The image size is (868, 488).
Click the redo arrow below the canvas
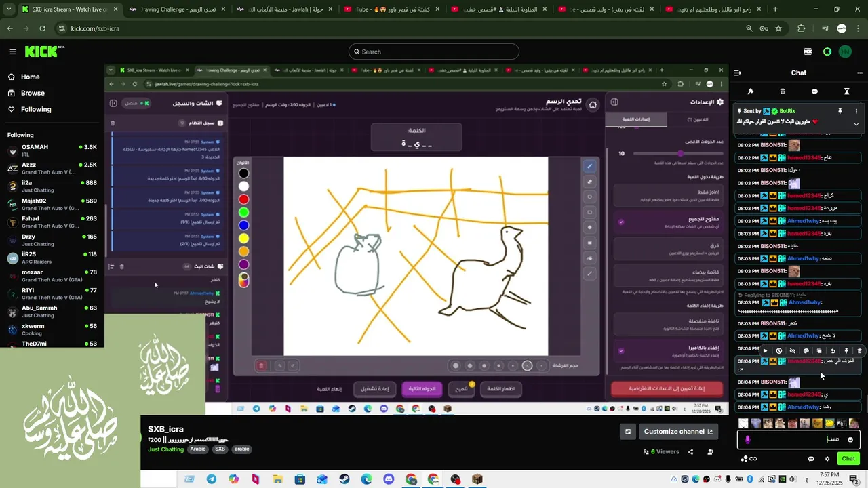293,366
